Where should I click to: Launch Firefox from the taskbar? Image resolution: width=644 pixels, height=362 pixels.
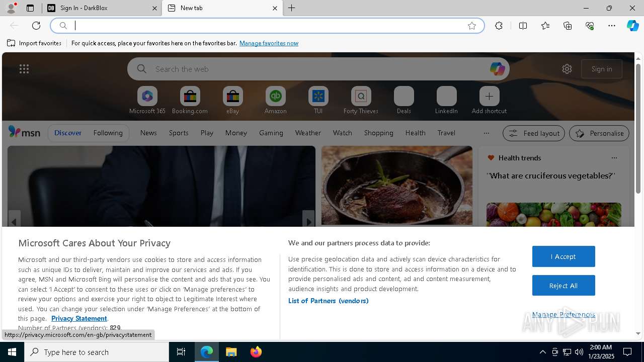(x=256, y=352)
